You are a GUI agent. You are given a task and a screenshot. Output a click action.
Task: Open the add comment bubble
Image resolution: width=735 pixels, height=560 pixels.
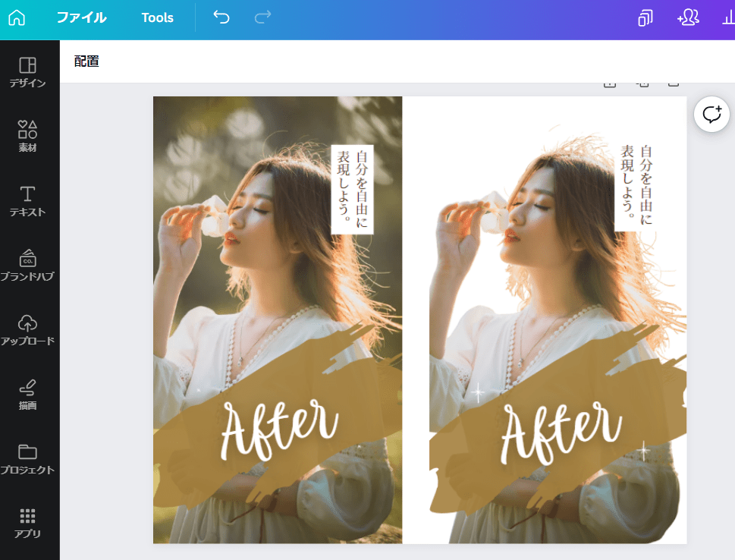(711, 114)
